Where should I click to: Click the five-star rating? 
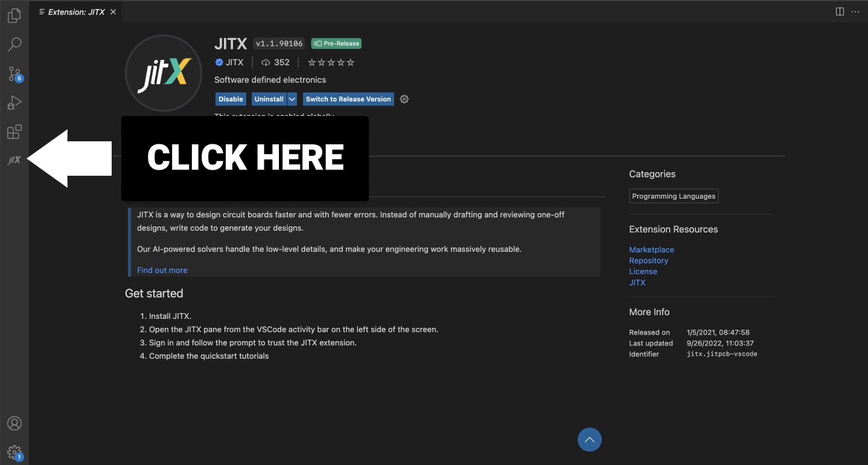pyautogui.click(x=331, y=62)
